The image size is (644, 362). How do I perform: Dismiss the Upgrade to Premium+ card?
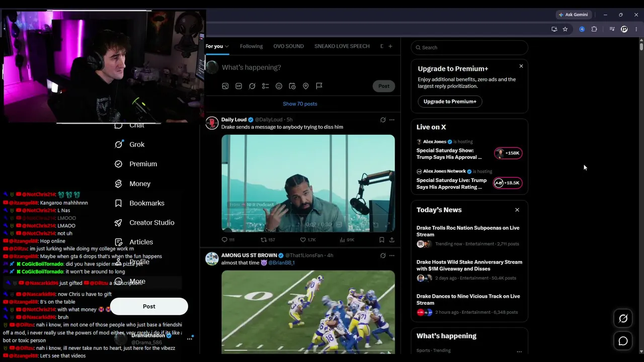point(521,66)
